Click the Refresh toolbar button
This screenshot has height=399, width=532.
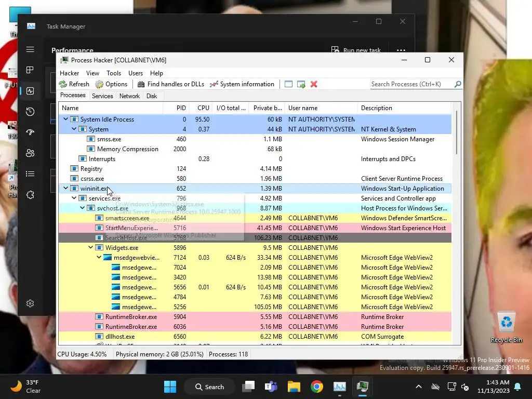pos(74,84)
